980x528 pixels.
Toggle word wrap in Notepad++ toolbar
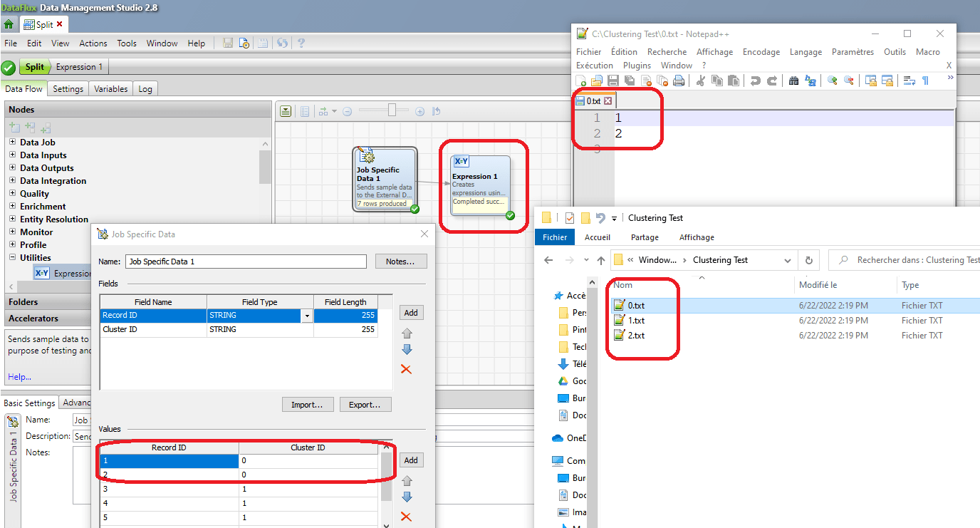(909, 81)
